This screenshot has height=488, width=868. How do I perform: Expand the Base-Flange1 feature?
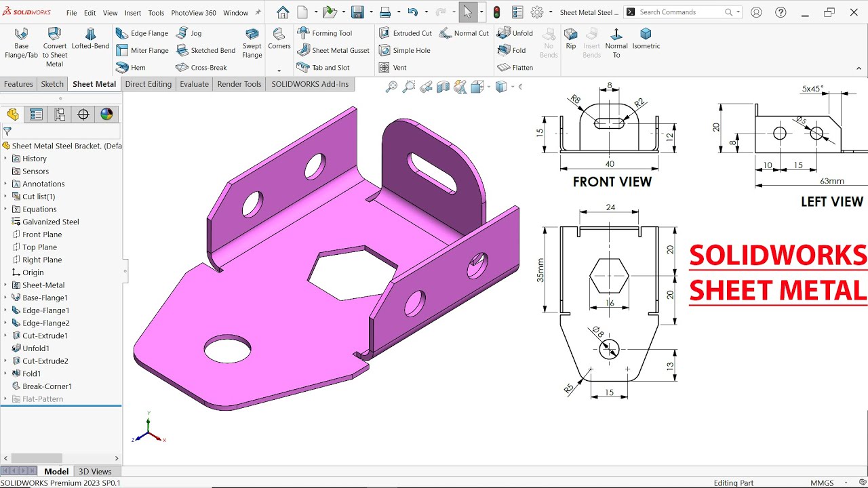5,298
